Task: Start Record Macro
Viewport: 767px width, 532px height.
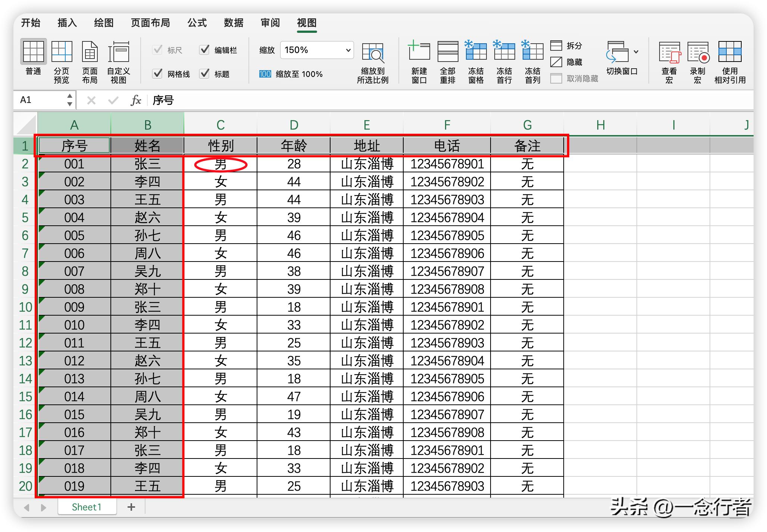Action: (x=698, y=52)
